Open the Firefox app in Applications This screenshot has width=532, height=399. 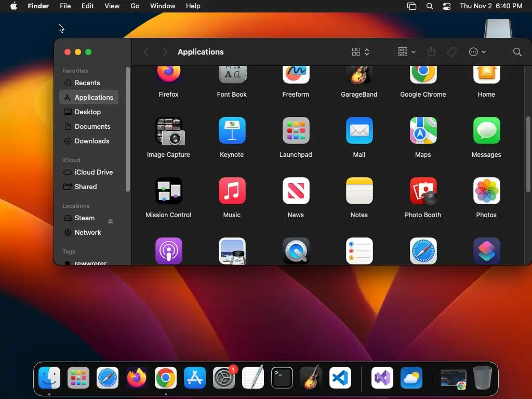tap(169, 75)
